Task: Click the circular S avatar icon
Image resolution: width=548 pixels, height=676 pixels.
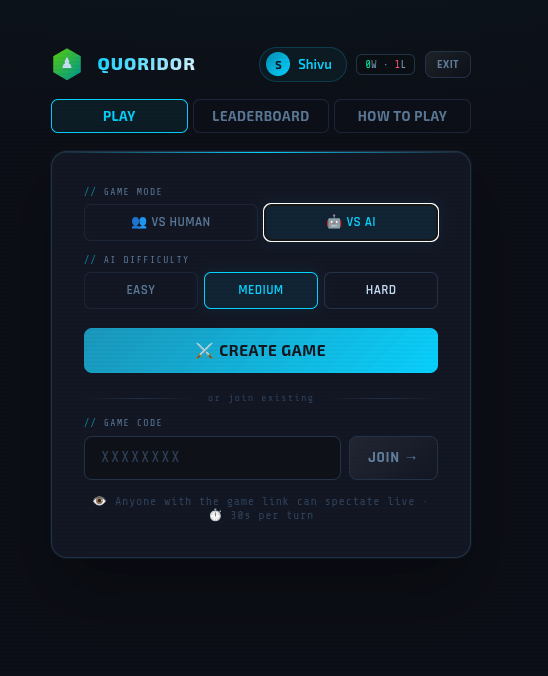Action: click(278, 64)
